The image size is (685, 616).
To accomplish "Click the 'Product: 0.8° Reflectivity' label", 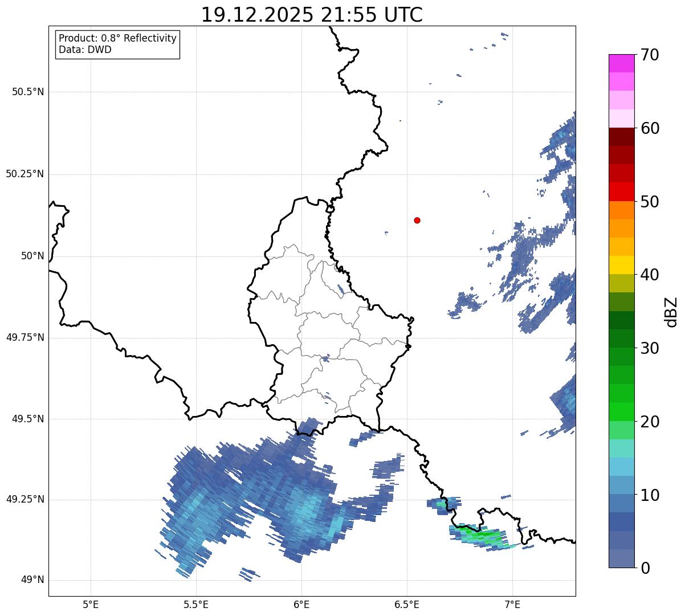I will [118, 38].
